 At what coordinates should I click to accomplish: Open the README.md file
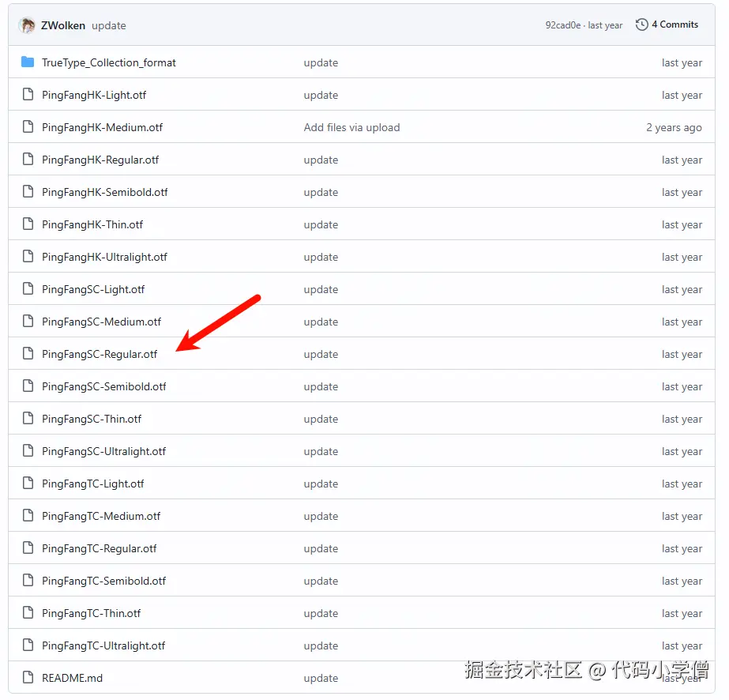(x=72, y=678)
